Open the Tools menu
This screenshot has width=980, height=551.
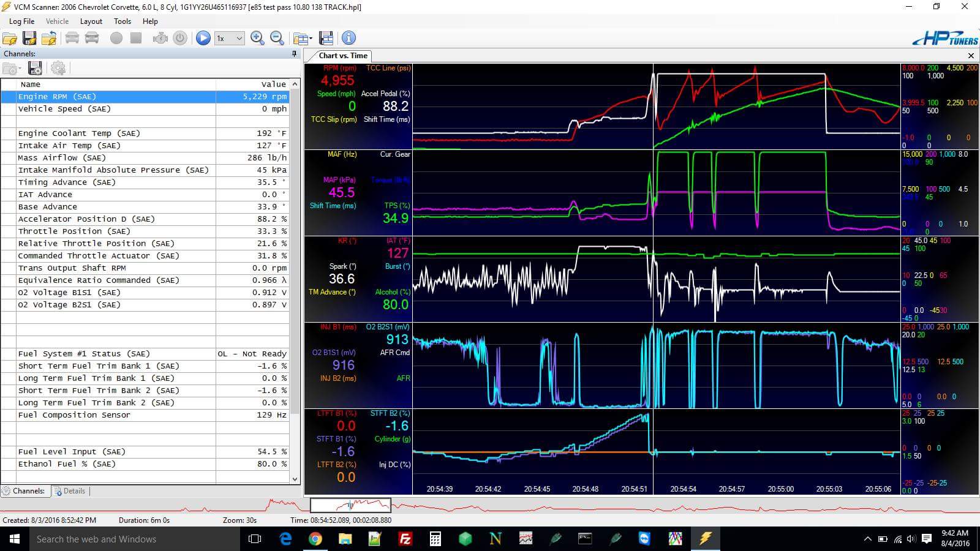click(123, 21)
